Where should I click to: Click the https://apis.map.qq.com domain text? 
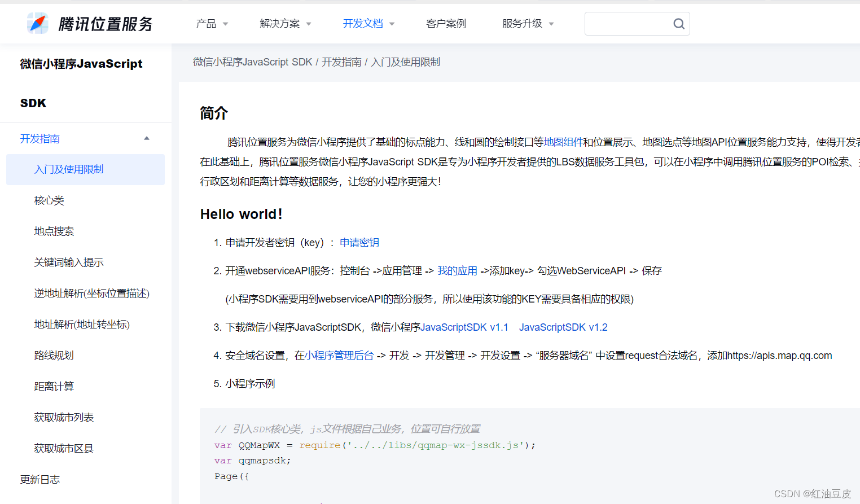pos(779,356)
